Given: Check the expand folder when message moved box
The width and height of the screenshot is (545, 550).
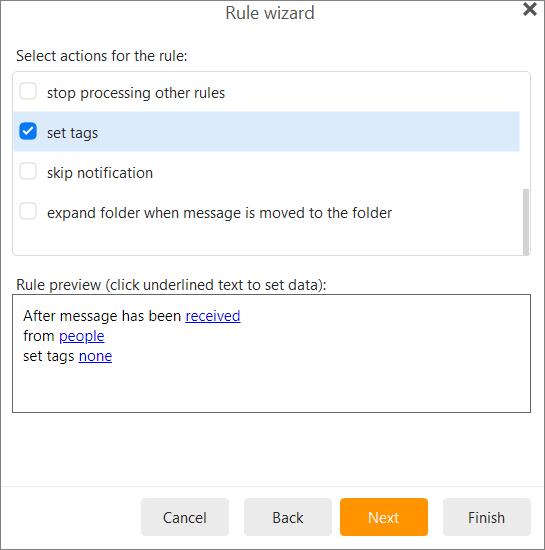Looking at the screenshot, I should pyautogui.click(x=28, y=211).
